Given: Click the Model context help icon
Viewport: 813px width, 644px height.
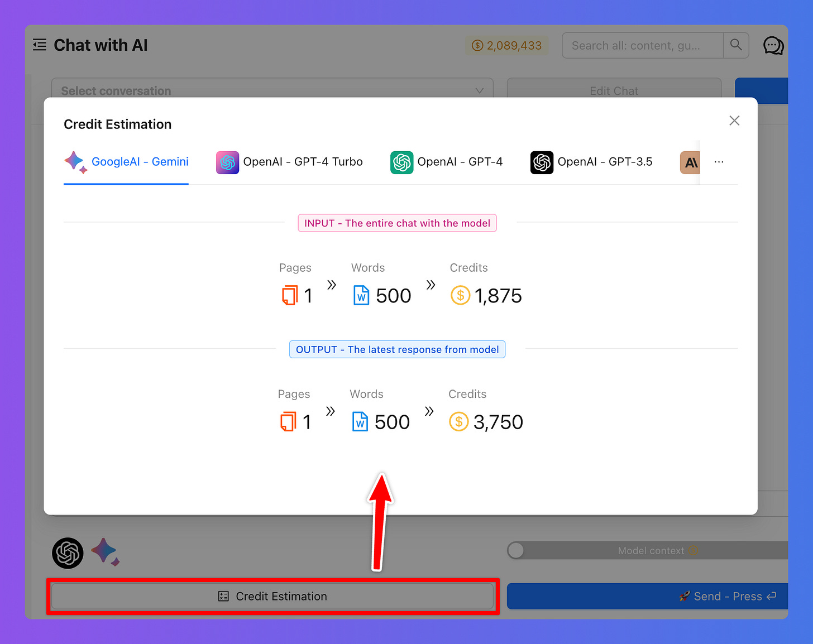Looking at the screenshot, I should [693, 551].
